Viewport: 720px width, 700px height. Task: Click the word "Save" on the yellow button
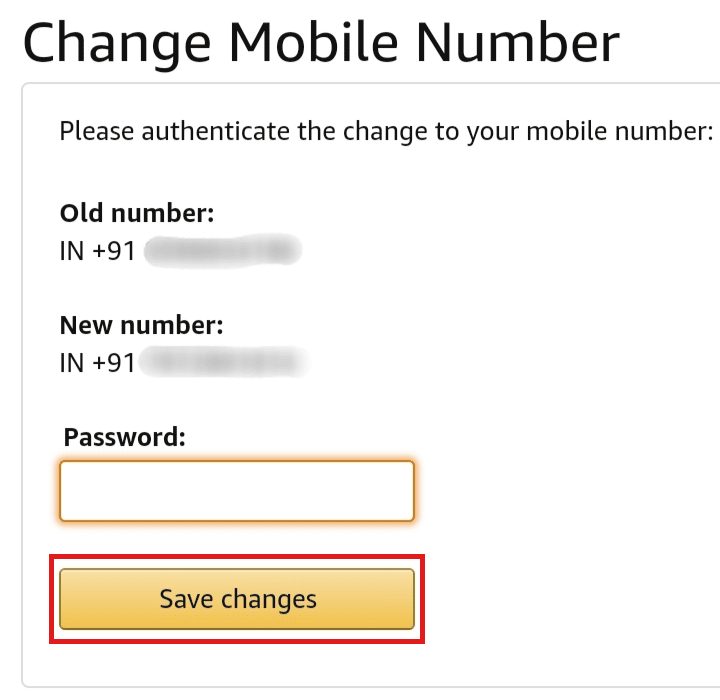[186, 599]
